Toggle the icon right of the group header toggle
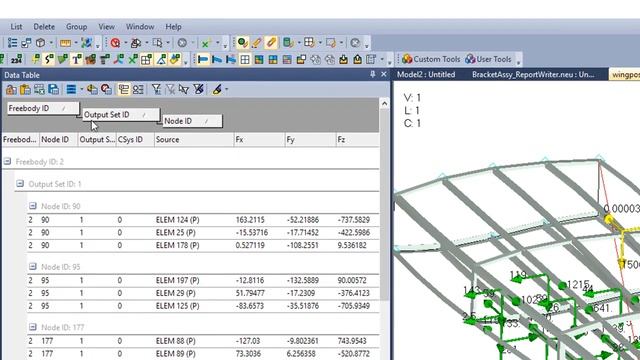 click(138, 89)
